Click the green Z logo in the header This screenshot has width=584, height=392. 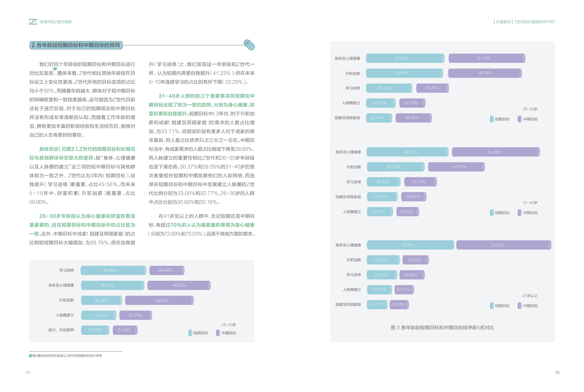33,22
